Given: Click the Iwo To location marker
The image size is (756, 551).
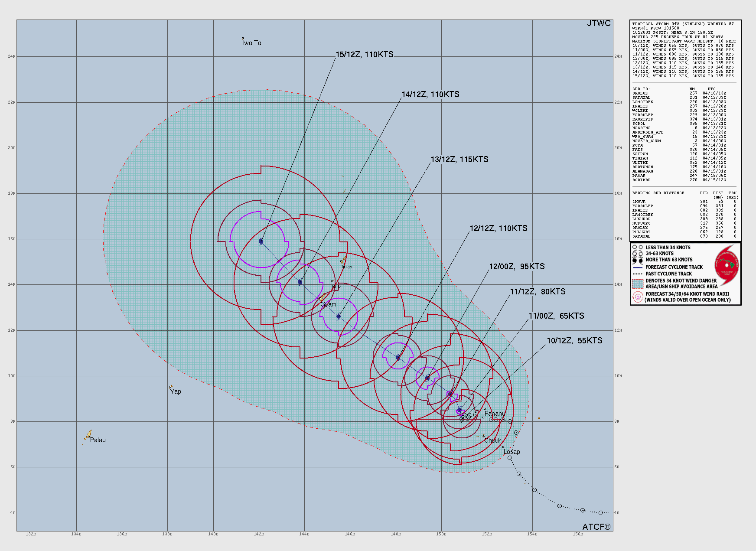Looking at the screenshot, I should tap(243, 39).
